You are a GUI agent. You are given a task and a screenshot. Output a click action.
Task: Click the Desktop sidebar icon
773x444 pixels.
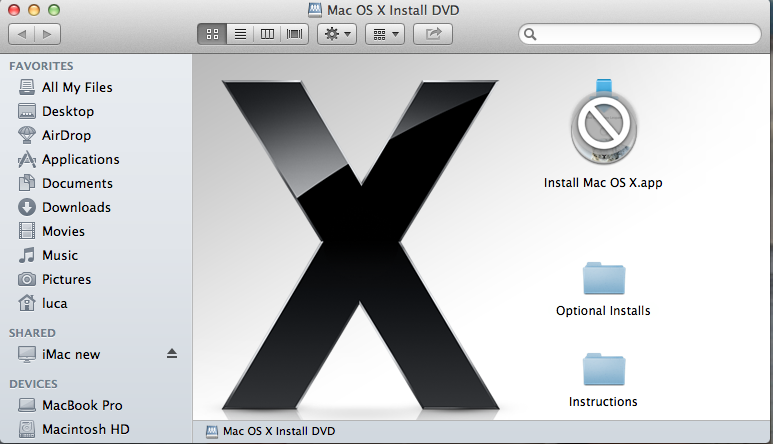click(27, 111)
